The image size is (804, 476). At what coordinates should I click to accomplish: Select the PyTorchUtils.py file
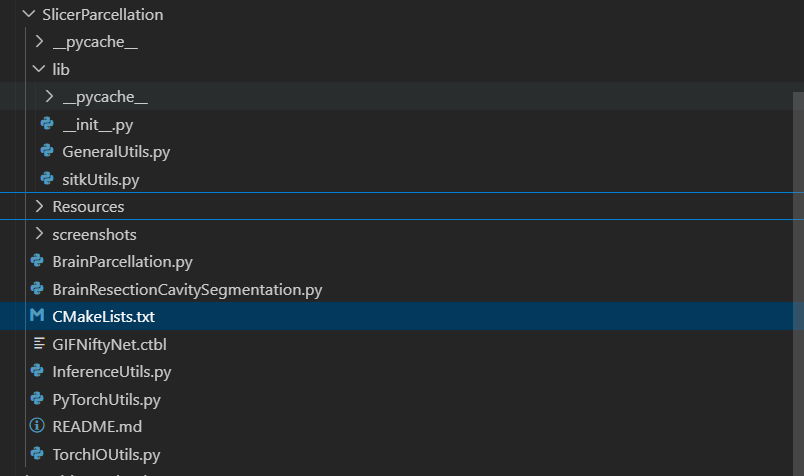click(107, 400)
